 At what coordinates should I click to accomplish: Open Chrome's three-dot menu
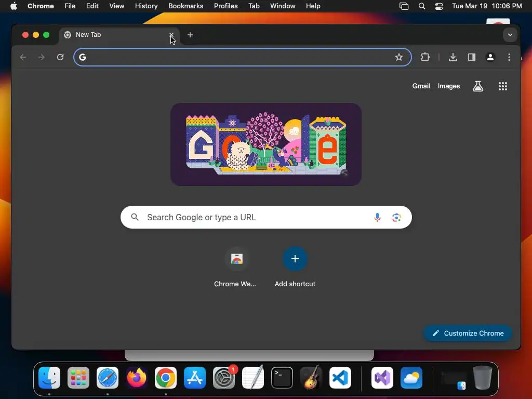tap(509, 57)
